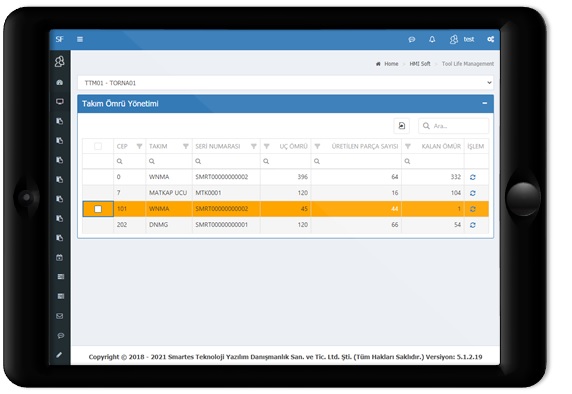Viewport: 572px width, 394px height.
Task: Reset tool life for the DNMG row
Action: [473, 225]
